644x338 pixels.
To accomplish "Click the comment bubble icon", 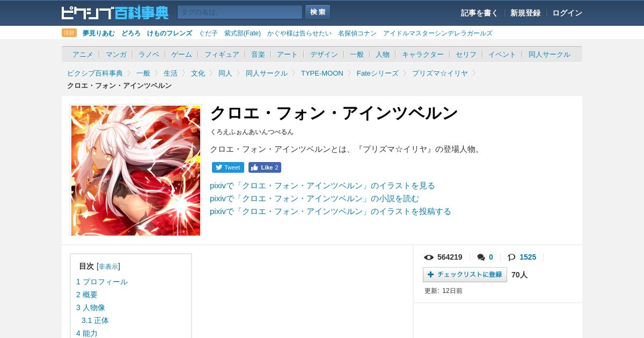I will (481, 258).
